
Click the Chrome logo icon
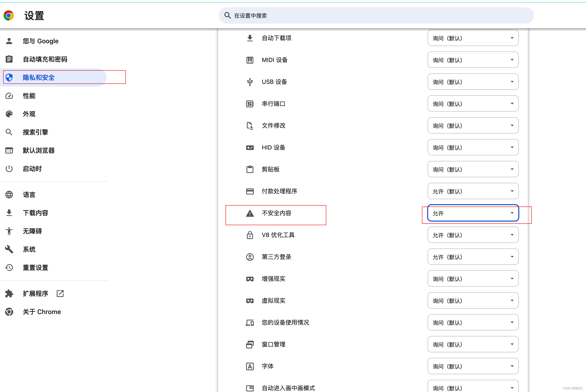pos(9,15)
